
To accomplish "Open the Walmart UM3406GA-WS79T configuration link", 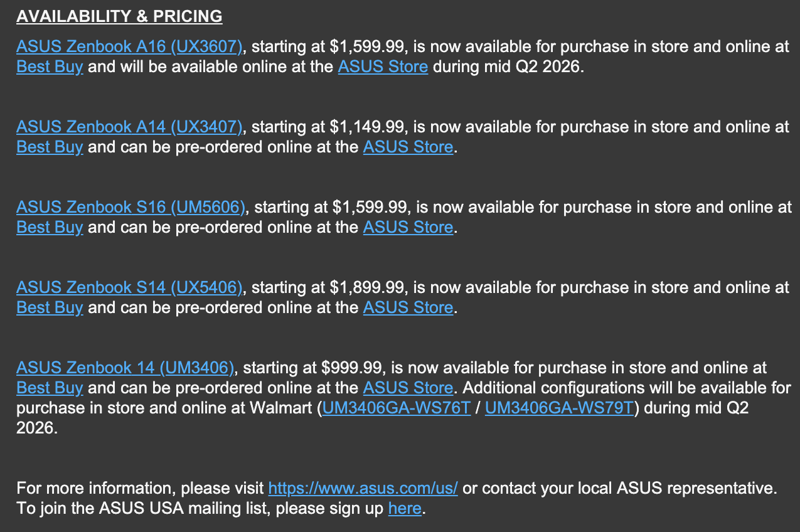I will point(560,408).
